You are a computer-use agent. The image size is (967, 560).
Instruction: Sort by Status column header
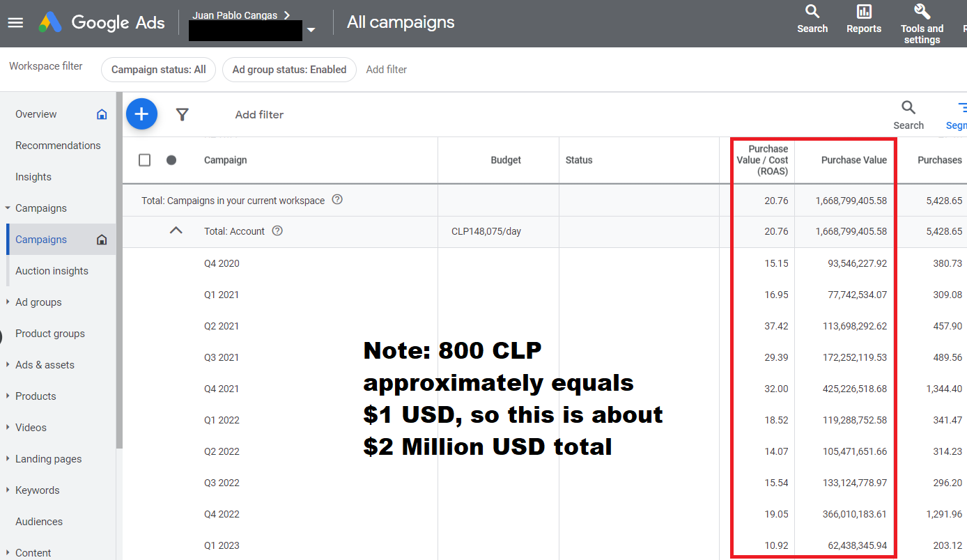[x=579, y=160]
